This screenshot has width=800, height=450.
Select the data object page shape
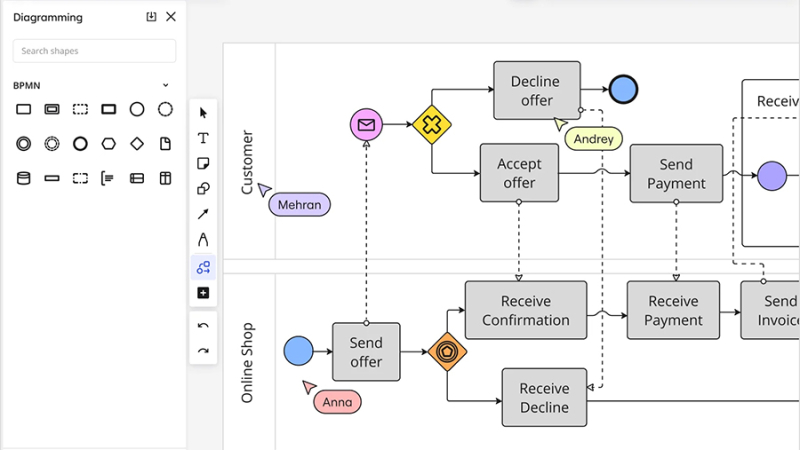165,143
